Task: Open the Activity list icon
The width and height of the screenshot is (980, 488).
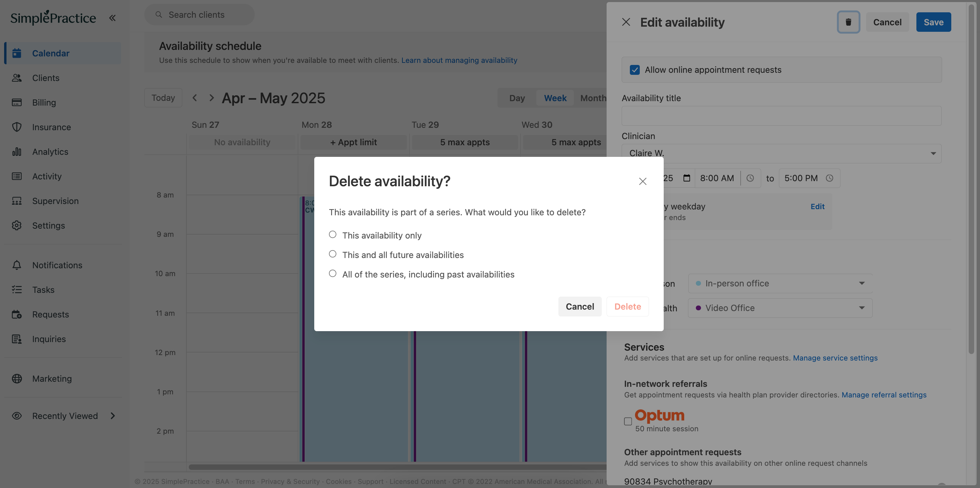Action: pyautogui.click(x=17, y=176)
